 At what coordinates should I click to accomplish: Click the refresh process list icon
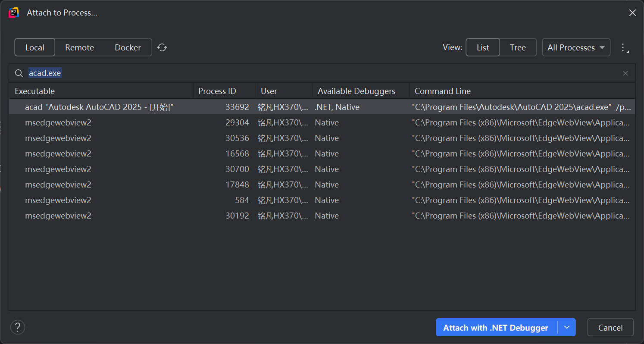[x=162, y=47]
